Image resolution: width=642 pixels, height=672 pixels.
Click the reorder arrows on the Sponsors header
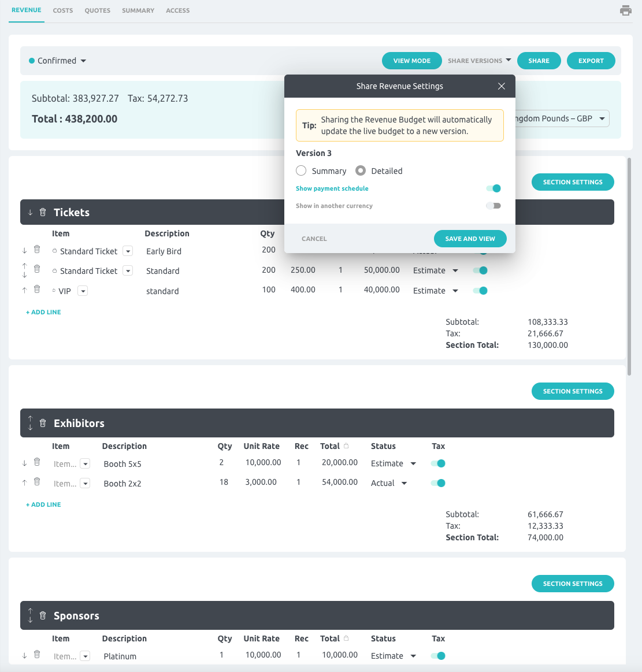coord(30,615)
